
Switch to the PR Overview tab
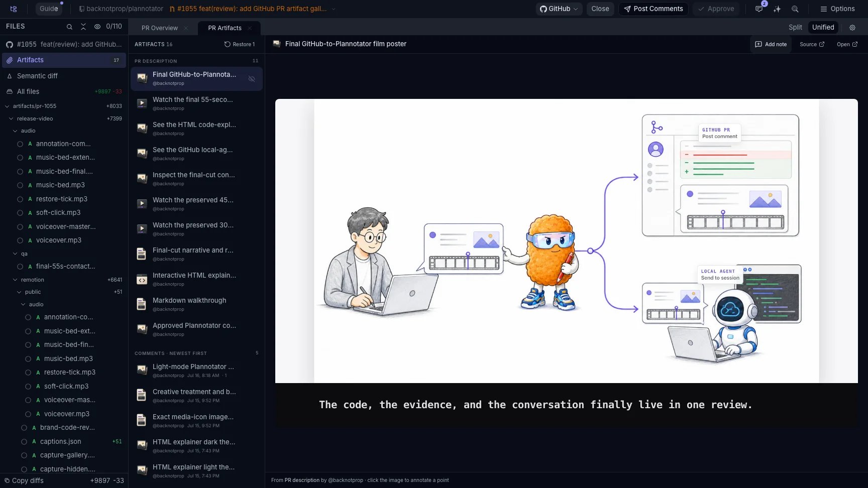[159, 28]
